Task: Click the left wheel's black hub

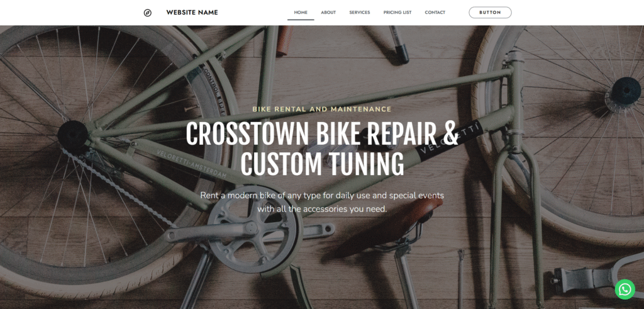Action: click(73, 135)
